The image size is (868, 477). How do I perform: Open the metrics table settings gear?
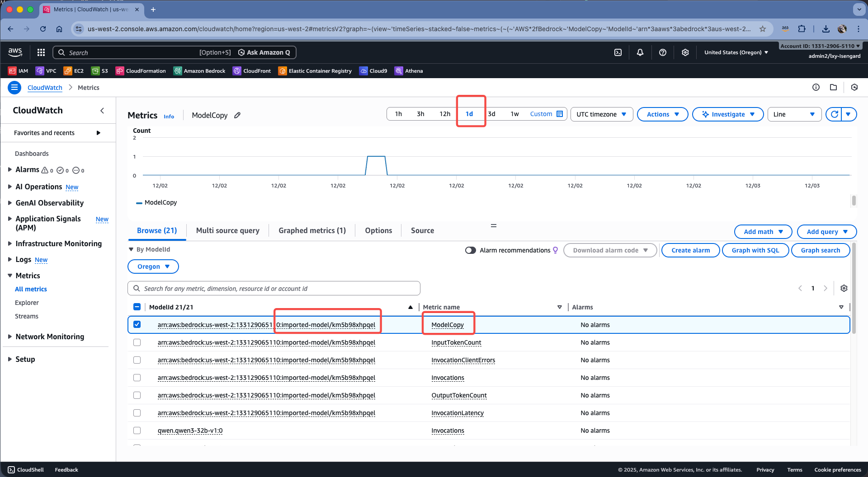[x=844, y=288]
